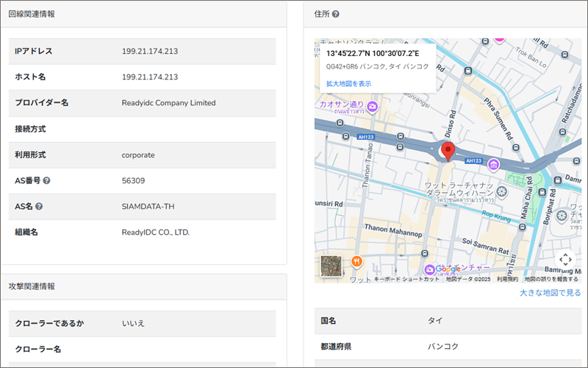Screen dimensions: 588x368
Task: Click the AS number value 56309
Action: 134,181
